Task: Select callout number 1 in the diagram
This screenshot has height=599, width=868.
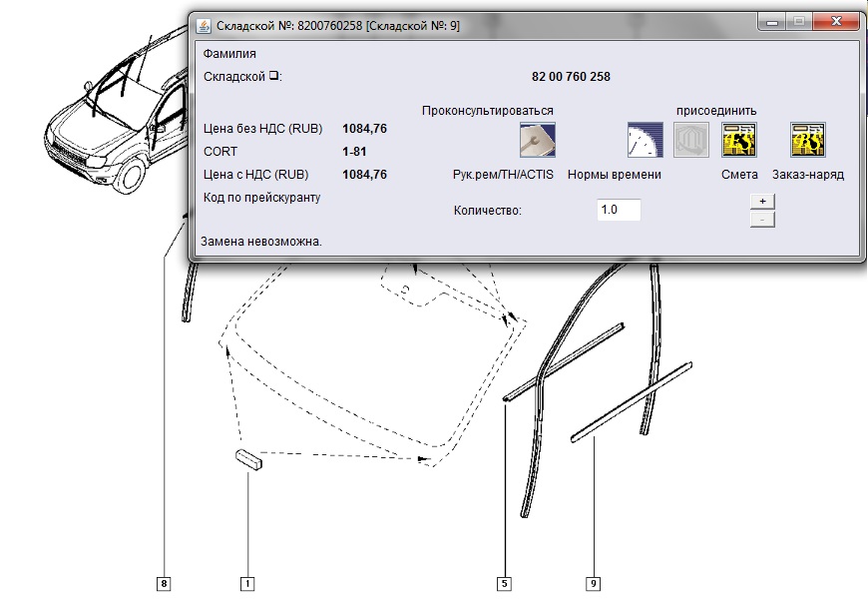Action: [x=246, y=582]
